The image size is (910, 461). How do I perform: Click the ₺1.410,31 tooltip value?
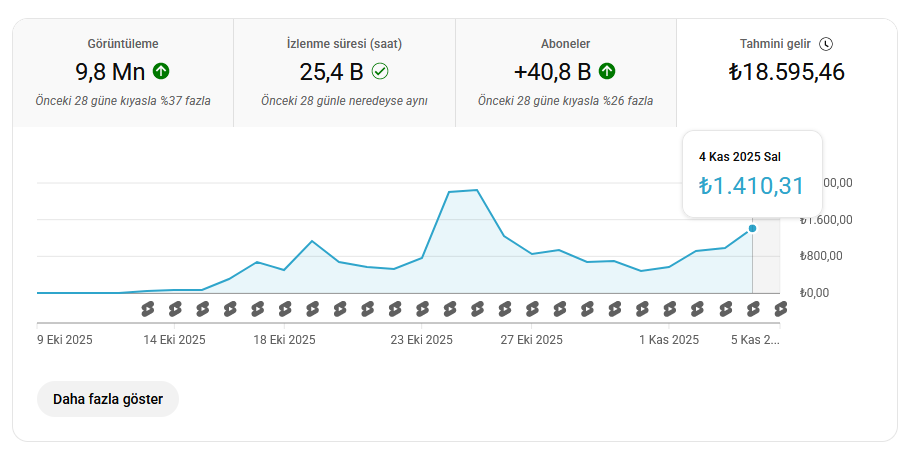(752, 186)
